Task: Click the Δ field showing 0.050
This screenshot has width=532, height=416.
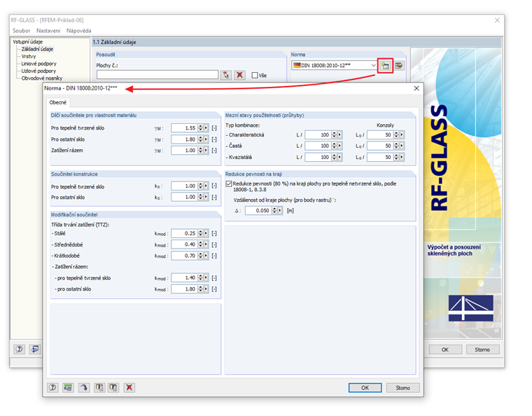Action: click(258, 210)
